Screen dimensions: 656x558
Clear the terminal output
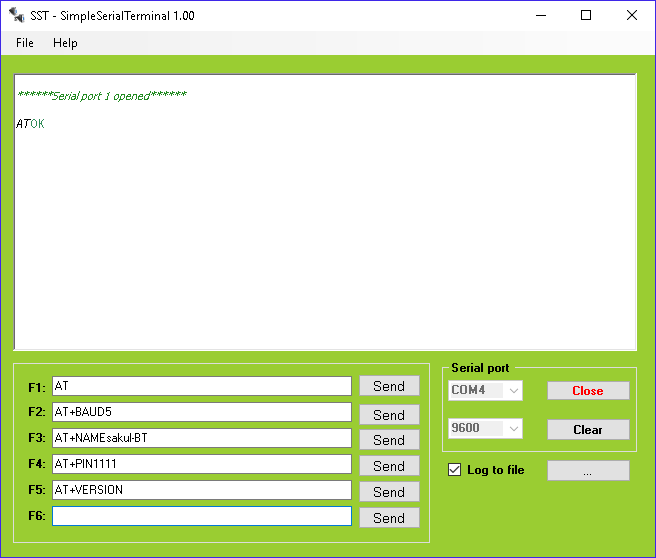tap(588, 430)
